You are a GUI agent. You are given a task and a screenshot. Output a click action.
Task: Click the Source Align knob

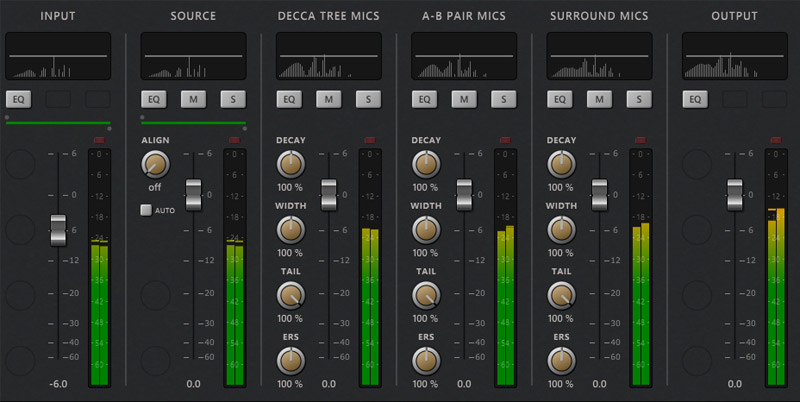(154, 166)
